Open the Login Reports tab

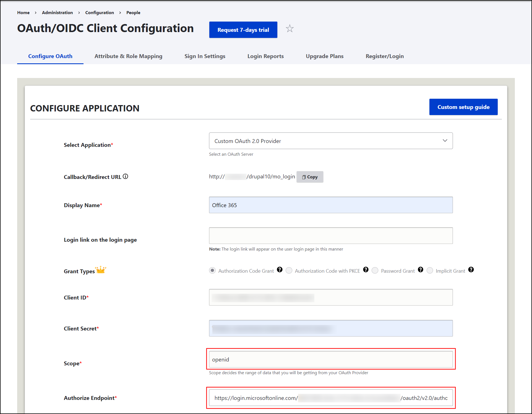[x=265, y=56]
